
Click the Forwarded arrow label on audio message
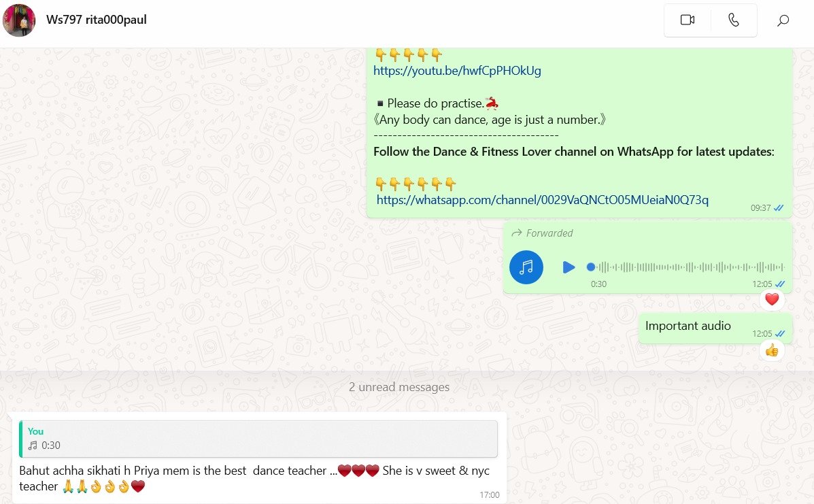[542, 233]
